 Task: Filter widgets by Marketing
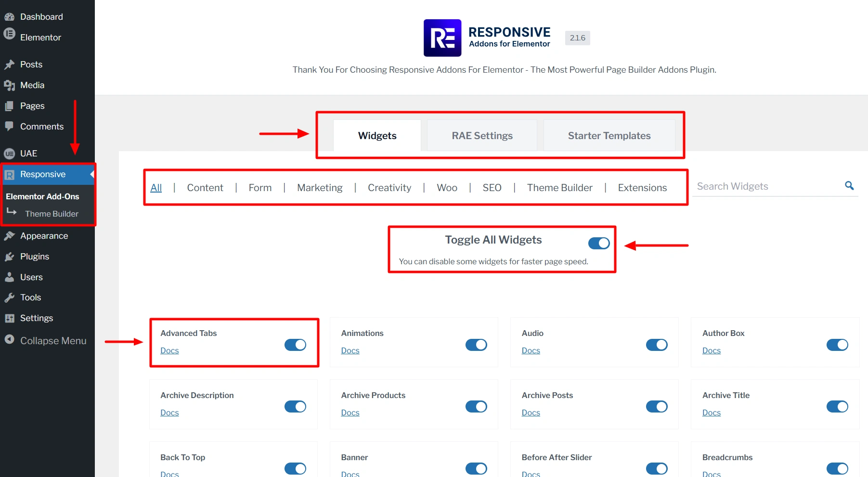coord(320,188)
